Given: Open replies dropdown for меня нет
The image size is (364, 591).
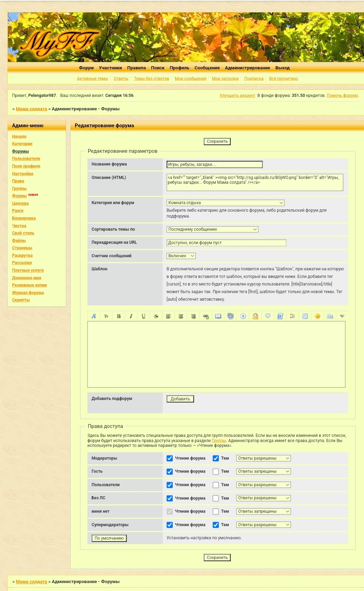Looking at the screenshot, I should tap(264, 511).
